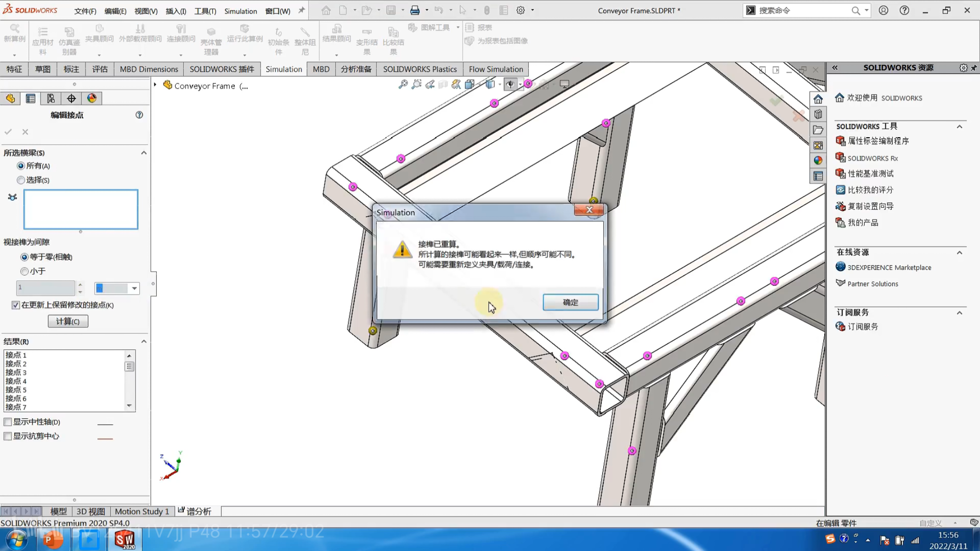Click 确定 in the Simulation dialog

571,302
